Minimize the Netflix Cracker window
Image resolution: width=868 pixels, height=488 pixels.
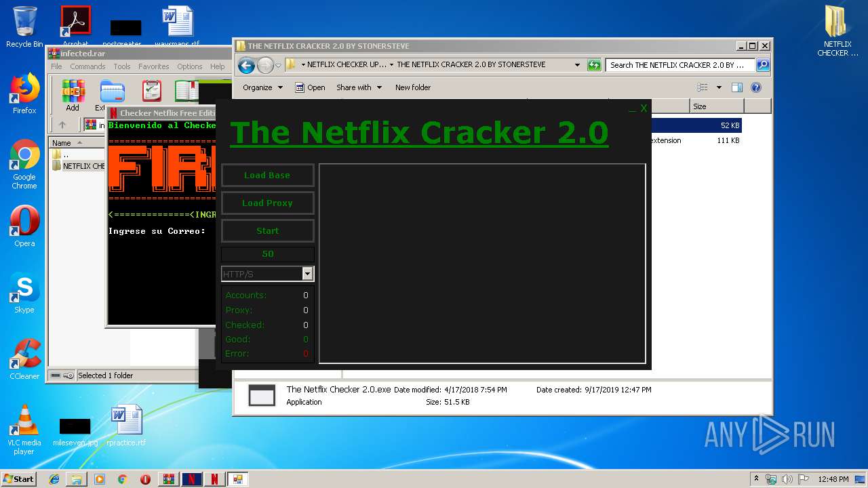632,108
